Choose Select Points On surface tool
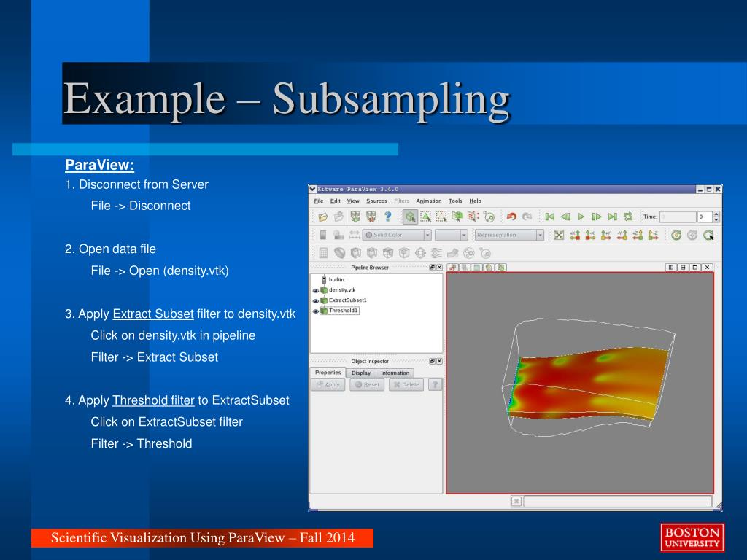 click(x=441, y=217)
